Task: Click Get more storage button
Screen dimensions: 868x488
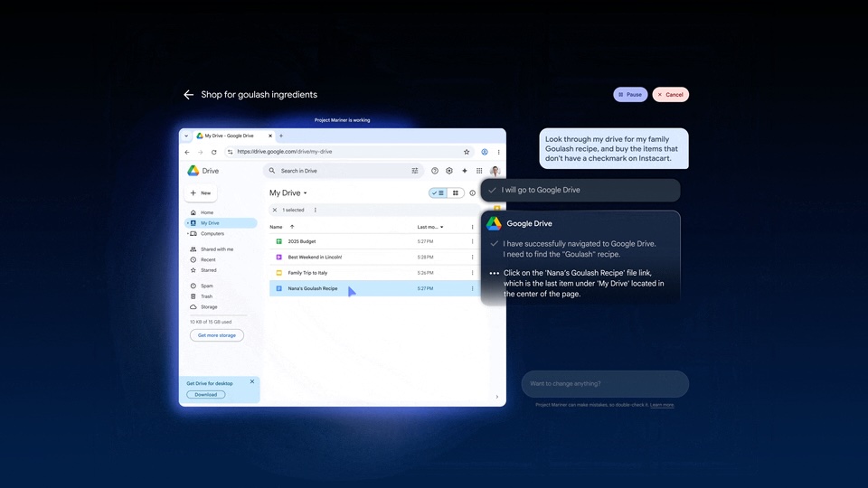Action: pos(216,335)
